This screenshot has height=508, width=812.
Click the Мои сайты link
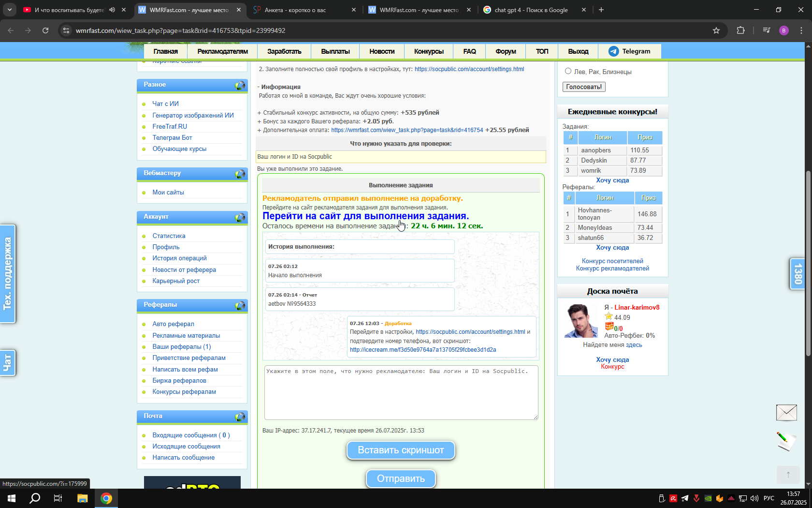(x=168, y=192)
